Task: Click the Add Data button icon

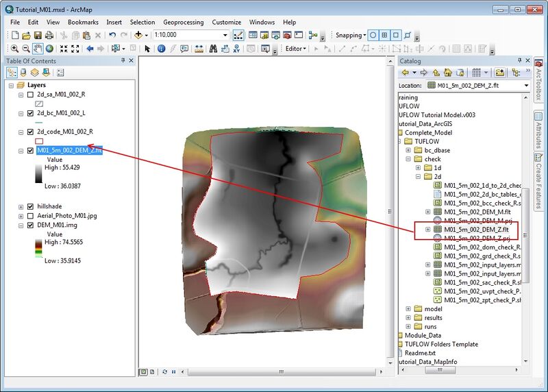Action: [140, 35]
